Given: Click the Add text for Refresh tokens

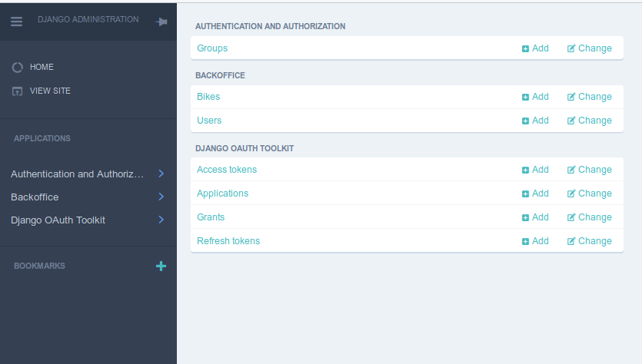Looking at the screenshot, I should (x=541, y=241).
